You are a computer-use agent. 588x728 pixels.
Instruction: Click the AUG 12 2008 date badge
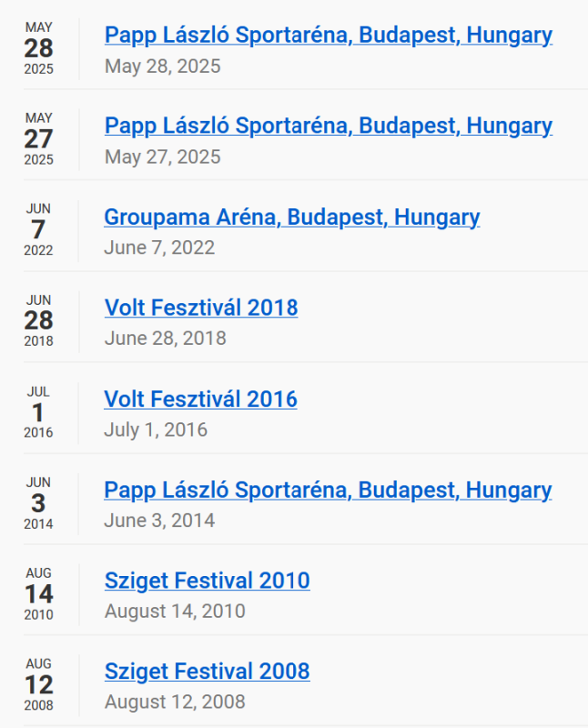point(38,685)
